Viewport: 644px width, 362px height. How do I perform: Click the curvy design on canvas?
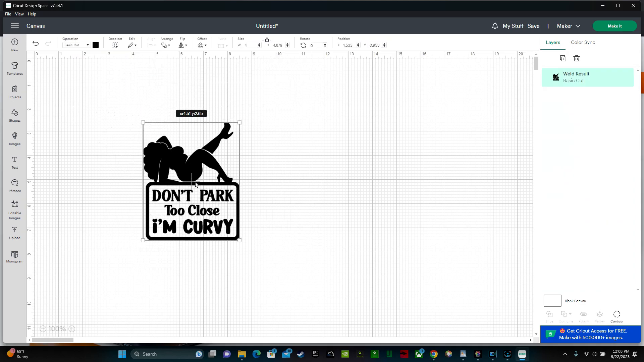point(191,182)
